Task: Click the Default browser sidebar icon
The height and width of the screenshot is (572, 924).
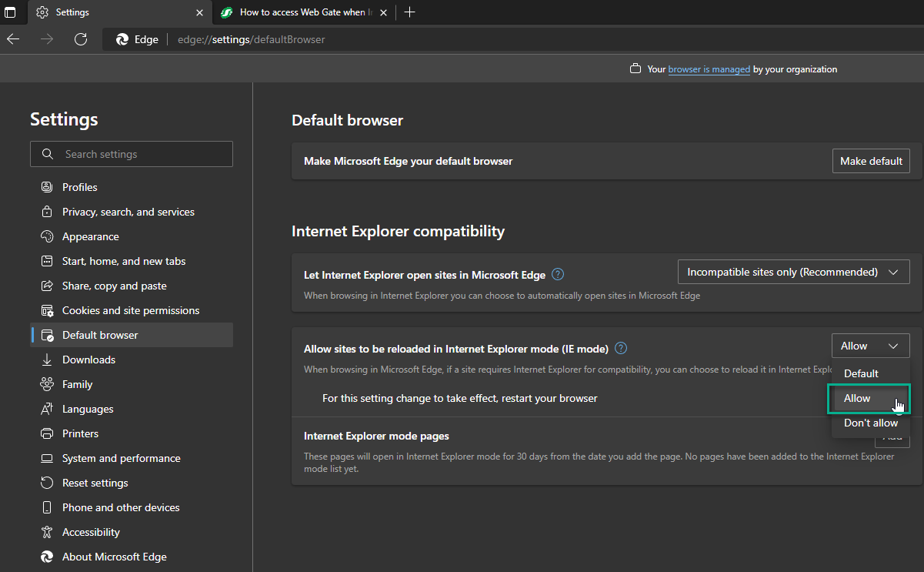Action: click(47, 335)
